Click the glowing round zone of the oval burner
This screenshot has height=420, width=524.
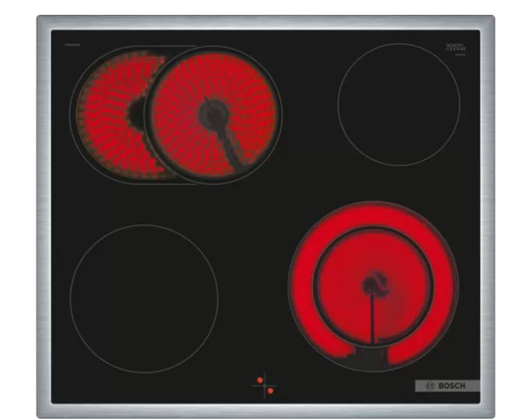pyautogui.click(x=213, y=115)
